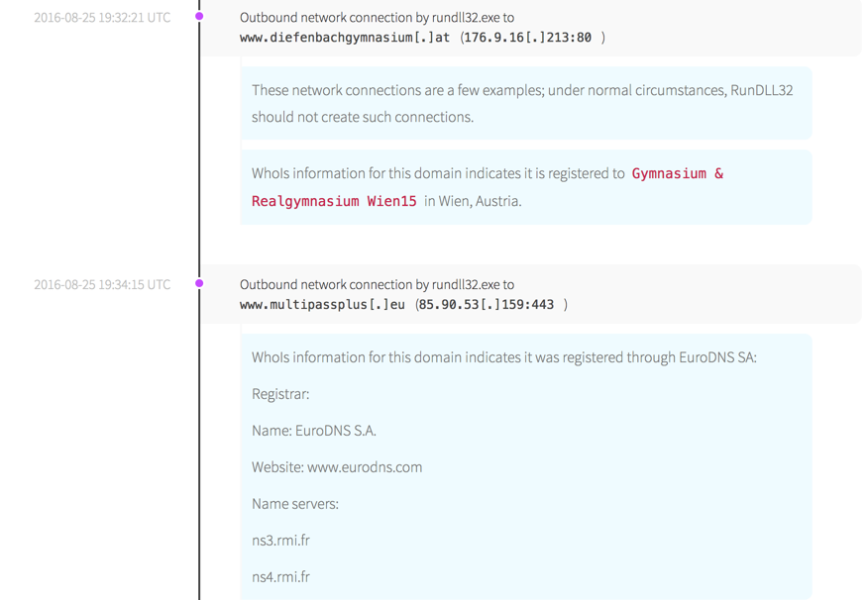
Task: Open the www.eurodns.com website text
Action: coord(365,467)
